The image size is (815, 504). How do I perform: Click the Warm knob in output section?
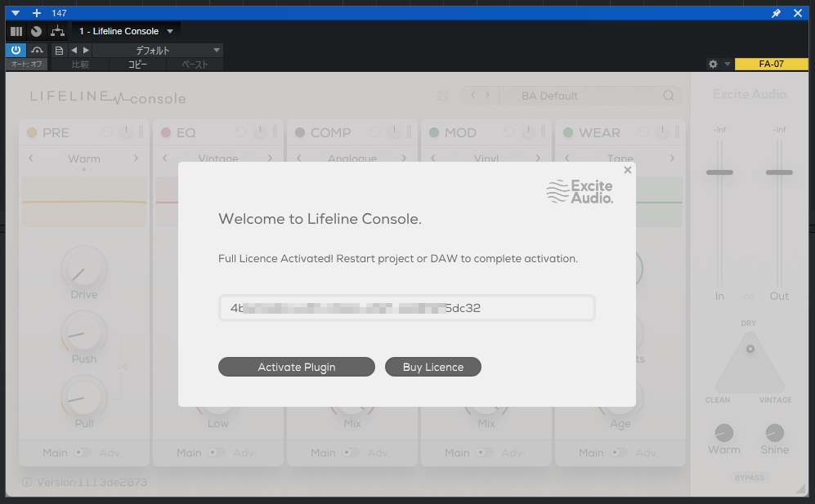724,433
